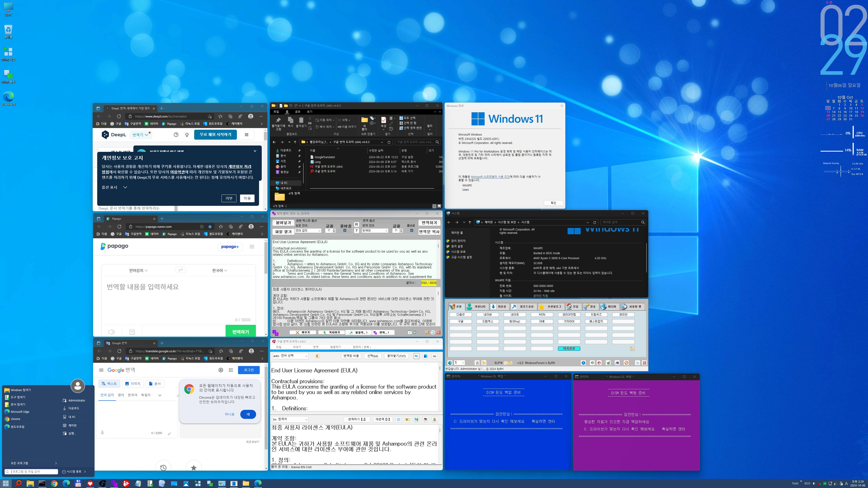Image resolution: width=868 pixels, height=488 pixels.
Task: Click the blue Windows icon next to ini button
Action: click(x=426, y=356)
